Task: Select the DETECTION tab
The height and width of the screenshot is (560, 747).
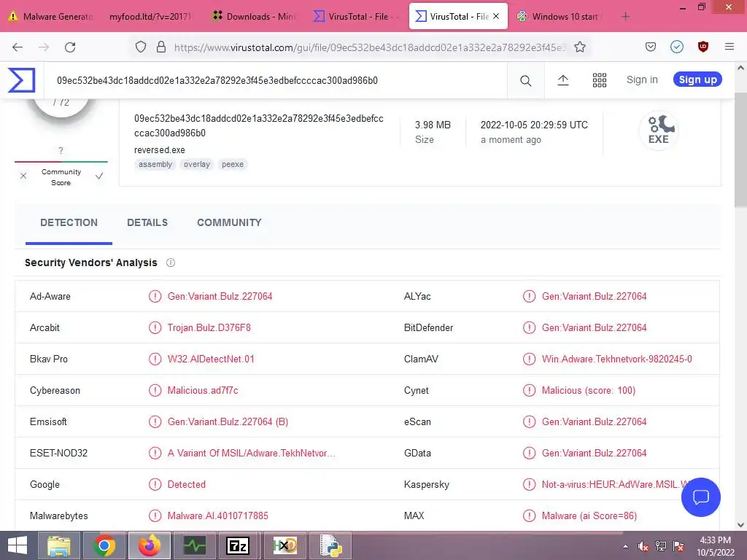Action: [69, 222]
